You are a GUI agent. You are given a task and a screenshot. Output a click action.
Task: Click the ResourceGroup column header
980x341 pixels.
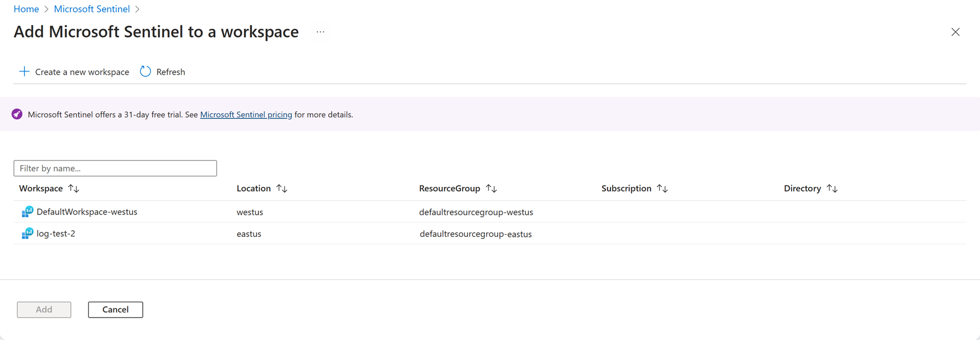(x=450, y=188)
